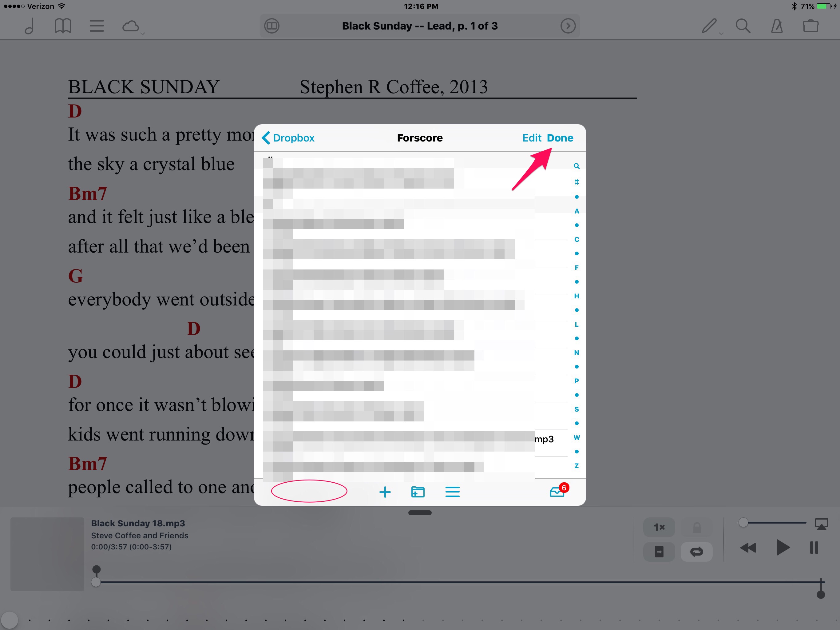This screenshot has height=630, width=840.
Task: Go back to Dropbox folder
Action: pos(289,138)
